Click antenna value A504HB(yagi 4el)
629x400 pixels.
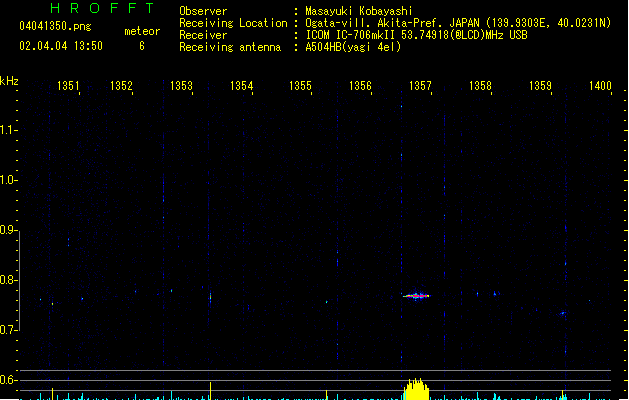(353, 47)
